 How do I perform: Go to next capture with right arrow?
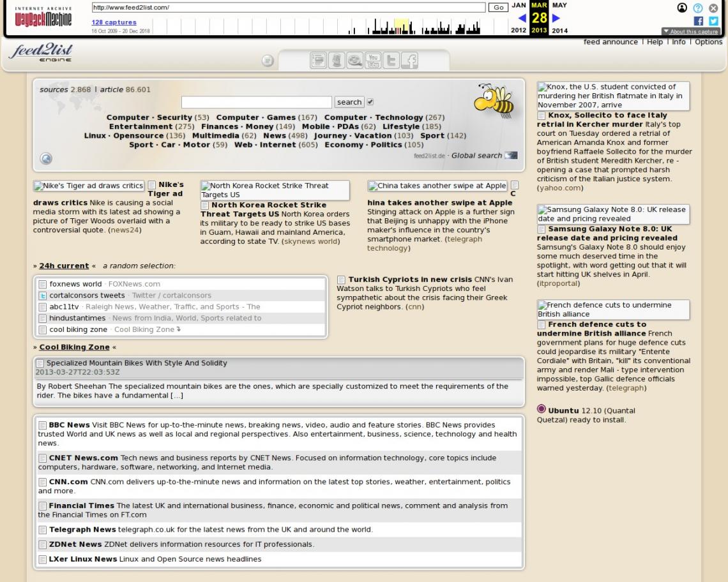[556, 18]
